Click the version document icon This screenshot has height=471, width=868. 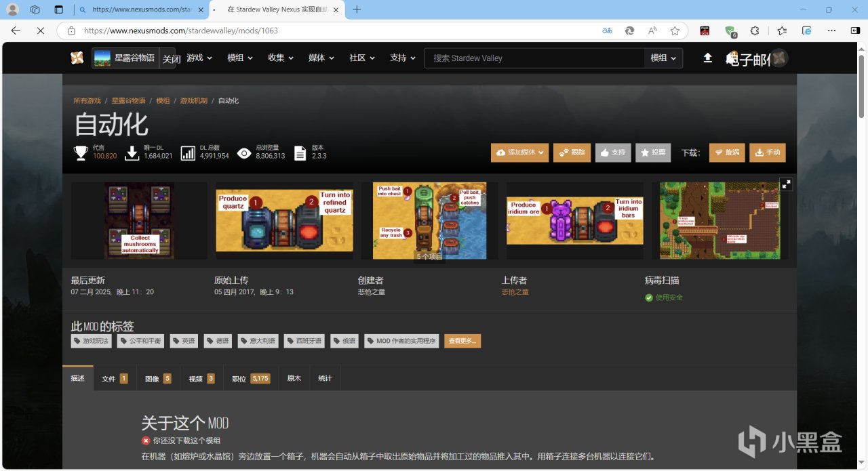pos(300,153)
